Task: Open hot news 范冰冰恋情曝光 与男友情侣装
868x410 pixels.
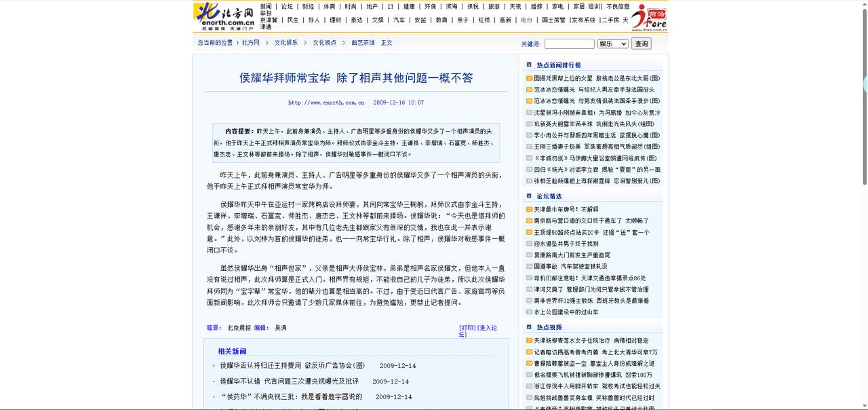Action: pyautogui.click(x=597, y=101)
